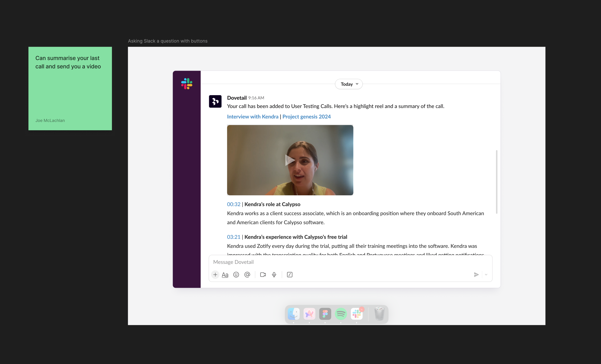
Task: Record a video clip from the composer
Action: (x=263, y=274)
